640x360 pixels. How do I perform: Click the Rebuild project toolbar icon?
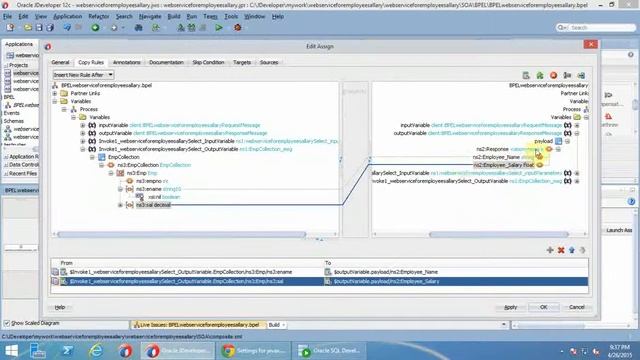click(191, 28)
